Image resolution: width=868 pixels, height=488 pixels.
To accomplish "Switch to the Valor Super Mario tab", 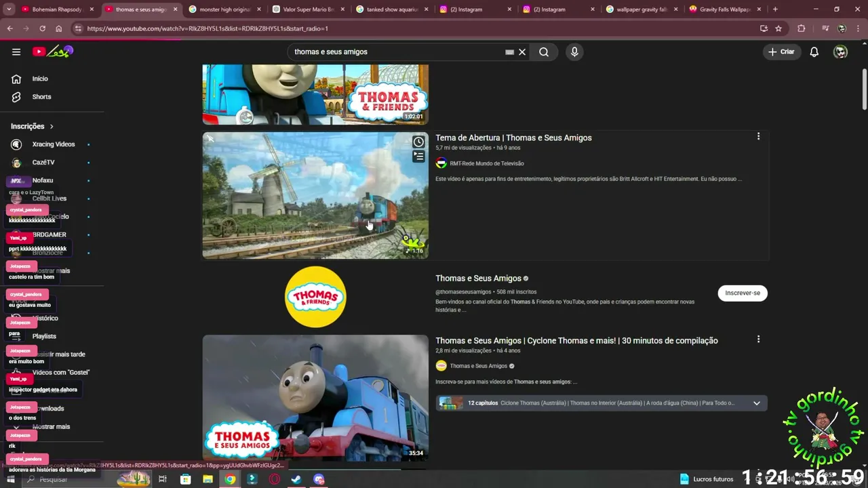I will click(x=309, y=9).
